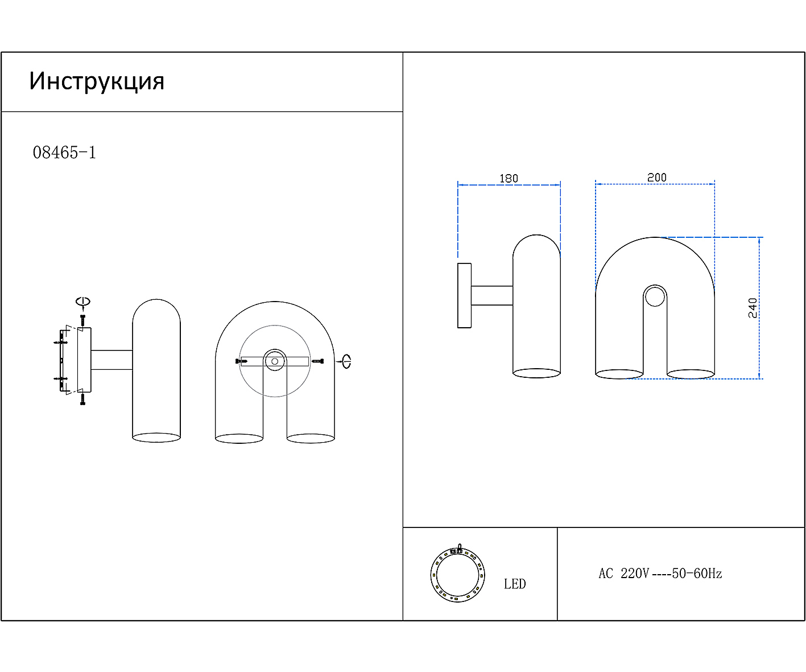Click the 180 depth dimension label
The height and width of the screenshot is (672, 806).
pos(509,178)
